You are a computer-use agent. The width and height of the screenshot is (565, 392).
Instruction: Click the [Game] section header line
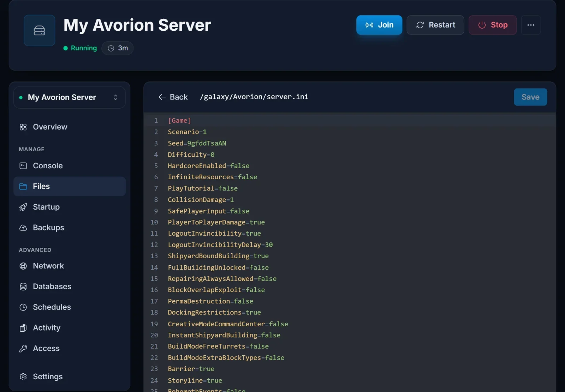[179, 121]
